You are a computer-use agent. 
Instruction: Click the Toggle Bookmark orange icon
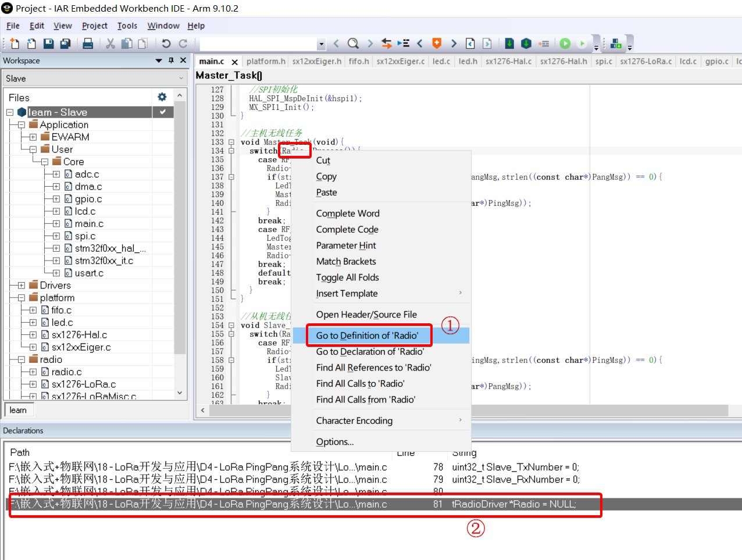click(x=437, y=44)
